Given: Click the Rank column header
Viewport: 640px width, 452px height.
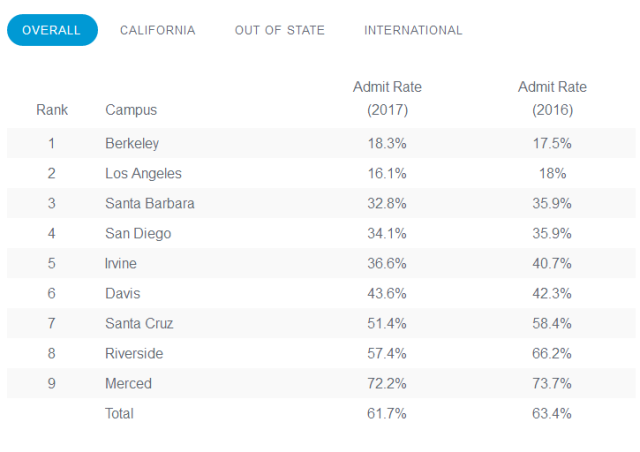Looking at the screenshot, I should click(x=52, y=110).
